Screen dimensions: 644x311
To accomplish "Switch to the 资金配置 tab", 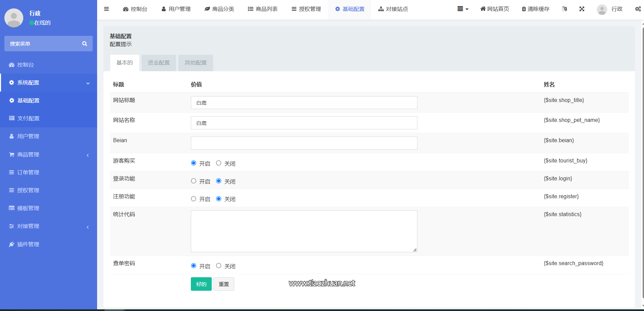I will (x=158, y=62).
